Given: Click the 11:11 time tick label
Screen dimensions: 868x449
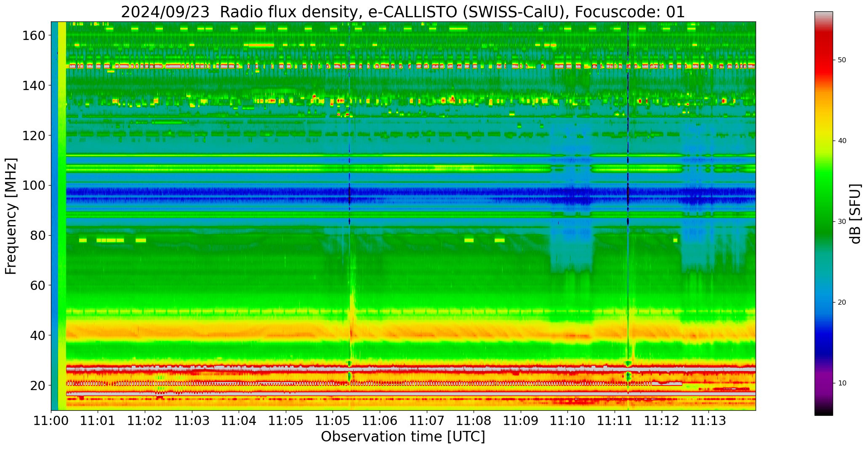Looking at the screenshot, I should [615, 421].
